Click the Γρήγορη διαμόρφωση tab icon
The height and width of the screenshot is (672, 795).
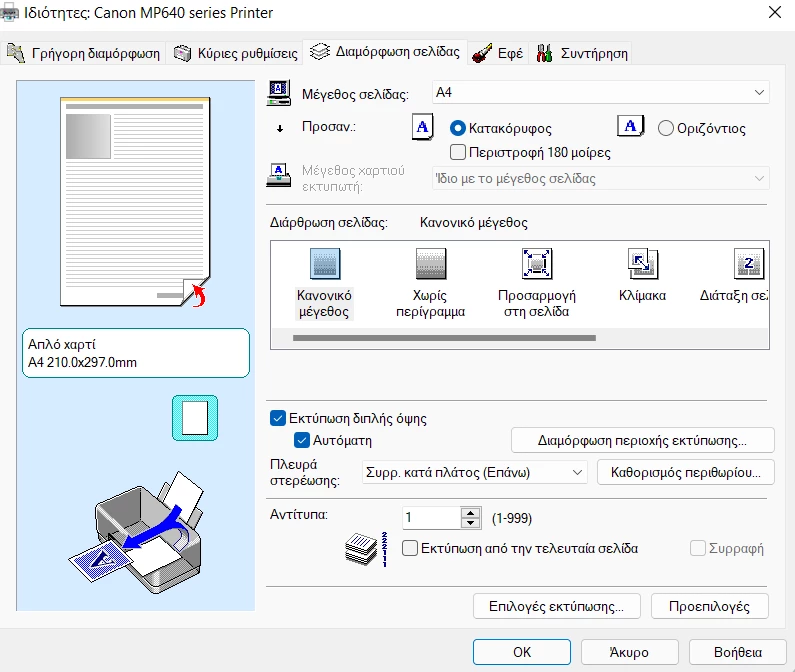click(x=16, y=53)
